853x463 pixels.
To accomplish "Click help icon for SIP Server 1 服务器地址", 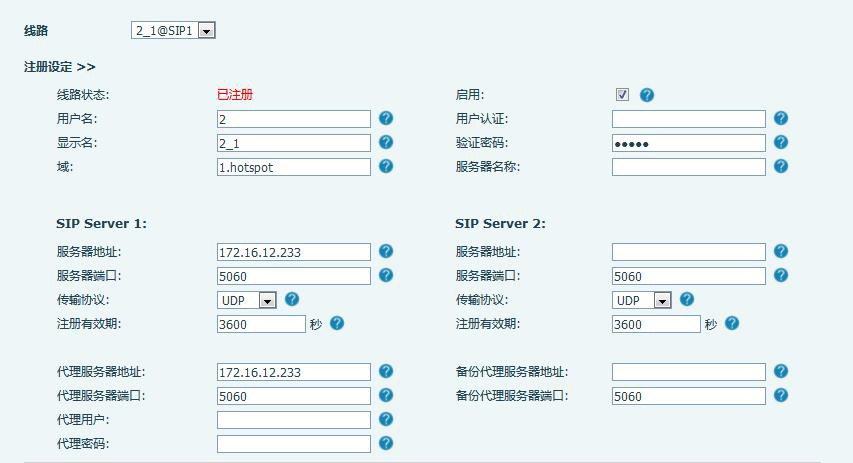I will [386, 251].
